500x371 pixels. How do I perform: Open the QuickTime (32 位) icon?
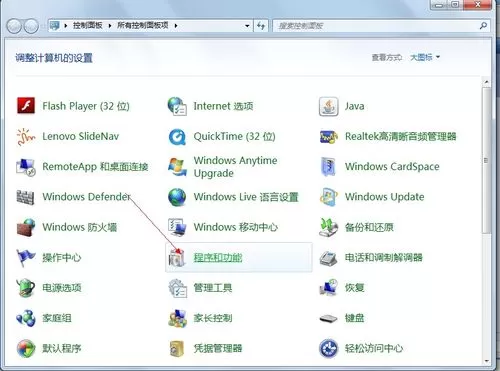point(177,136)
